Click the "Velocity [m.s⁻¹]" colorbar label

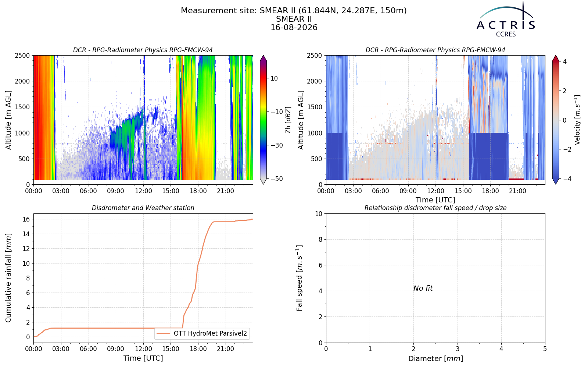577,120
